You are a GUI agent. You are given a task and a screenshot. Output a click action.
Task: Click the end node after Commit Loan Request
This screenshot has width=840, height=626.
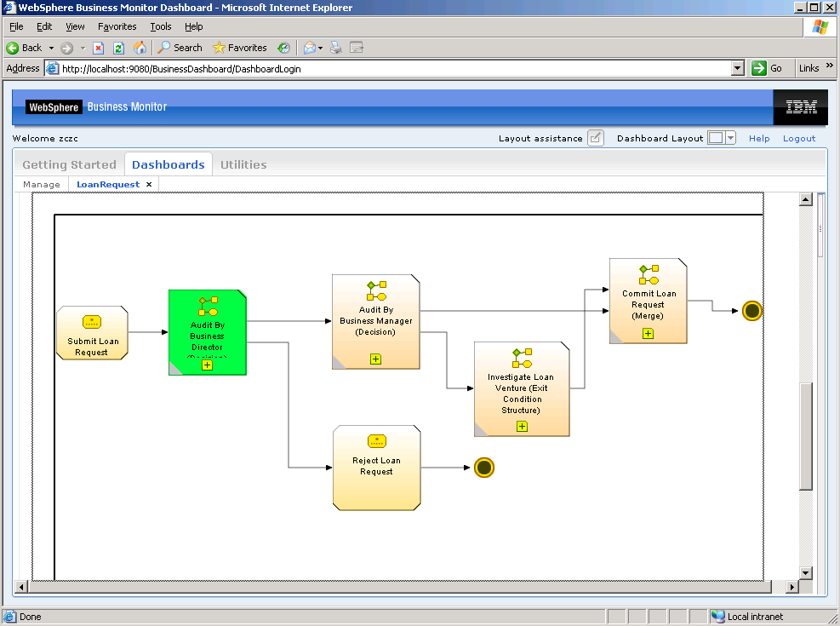[x=751, y=311]
